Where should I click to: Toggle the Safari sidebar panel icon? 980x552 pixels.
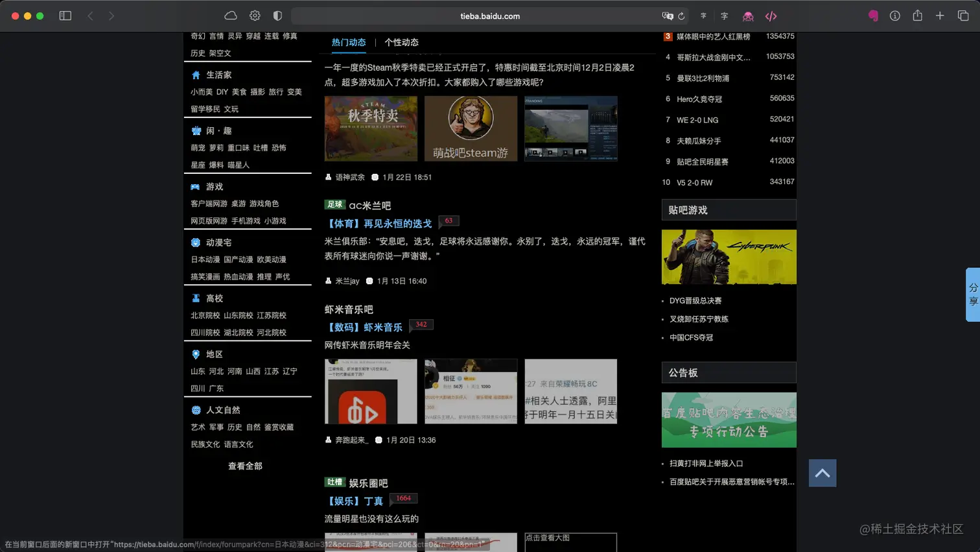pyautogui.click(x=65, y=16)
